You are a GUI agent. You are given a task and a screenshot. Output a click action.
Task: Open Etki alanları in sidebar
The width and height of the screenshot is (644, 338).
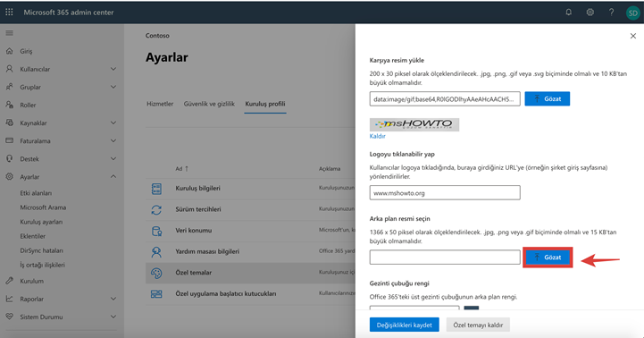point(36,193)
